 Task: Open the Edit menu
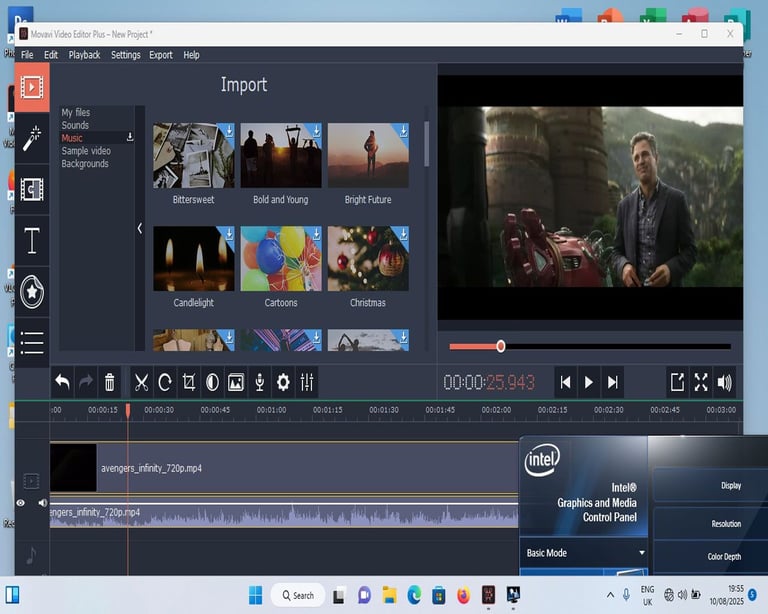point(50,55)
